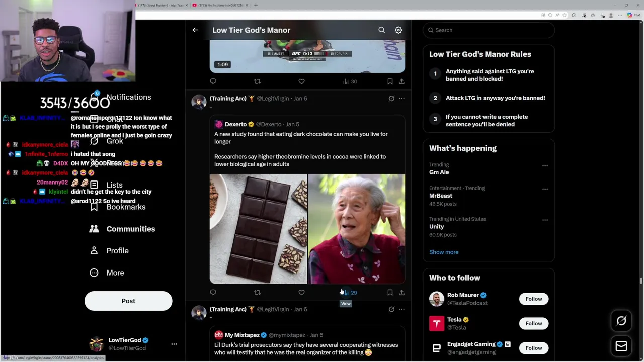
Task: Follow Engadget Gaming
Action: point(534,348)
